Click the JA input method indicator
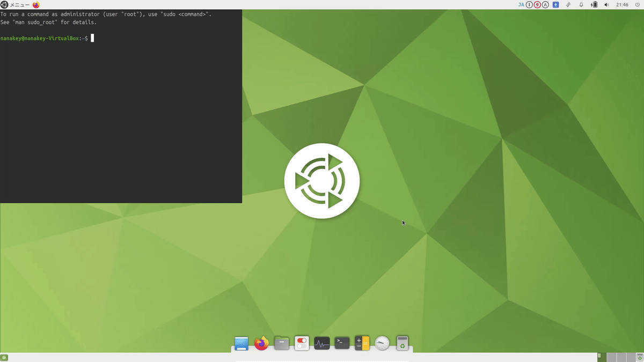This screenshot has width=644, height=362. click(521, 5)
